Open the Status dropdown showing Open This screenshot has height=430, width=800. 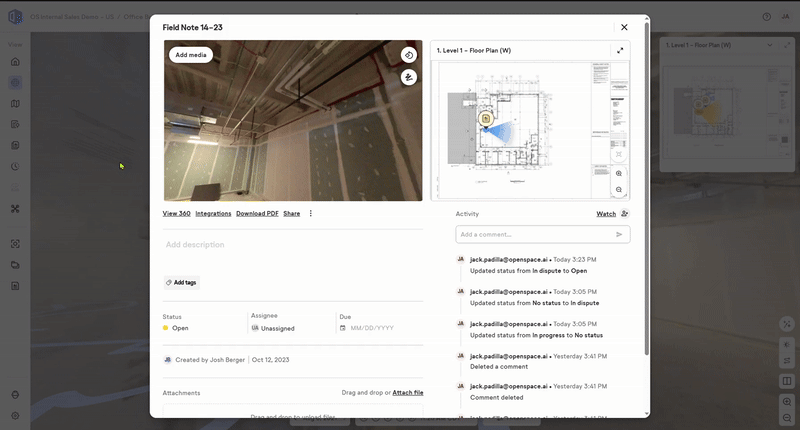coord(176,328)
